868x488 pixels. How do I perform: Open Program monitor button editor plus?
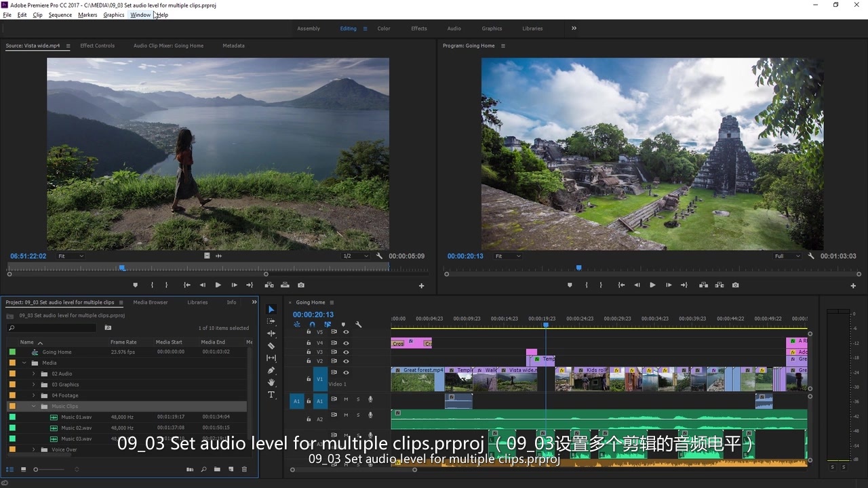853,286
